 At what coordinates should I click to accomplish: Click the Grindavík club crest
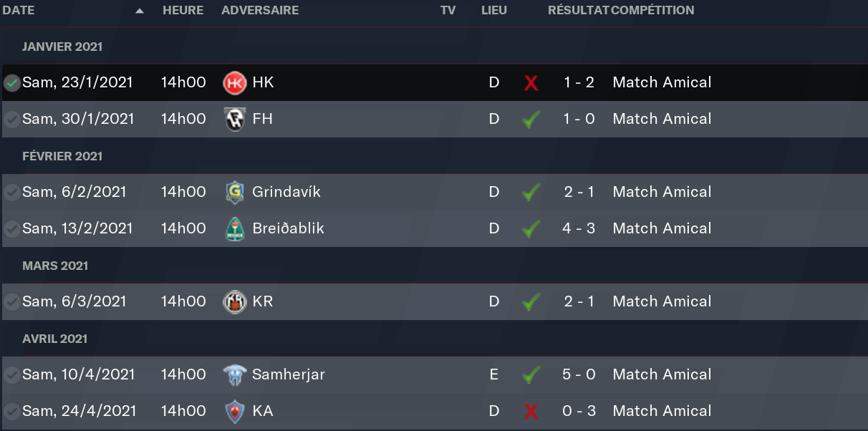point(235,193)
